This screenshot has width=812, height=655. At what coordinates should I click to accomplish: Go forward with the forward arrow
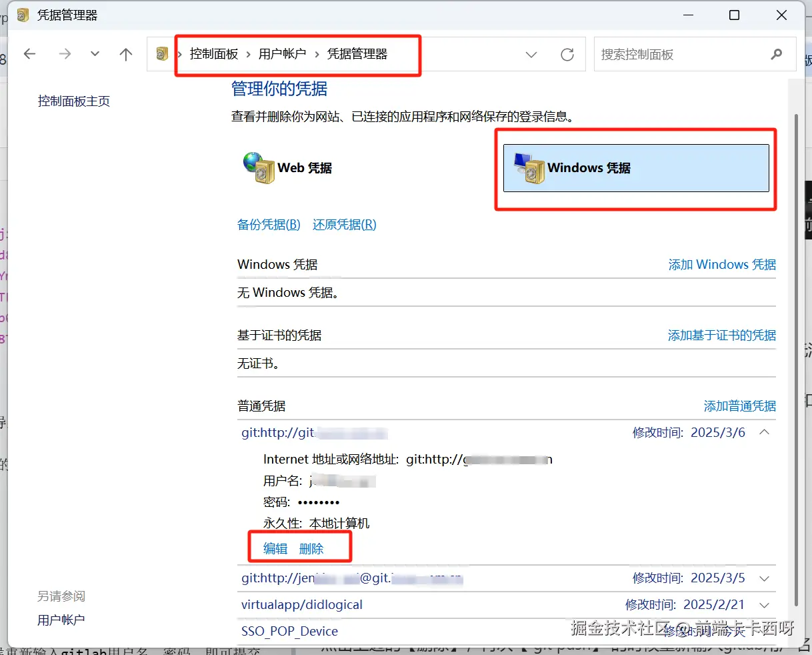(x=65, y=54)
